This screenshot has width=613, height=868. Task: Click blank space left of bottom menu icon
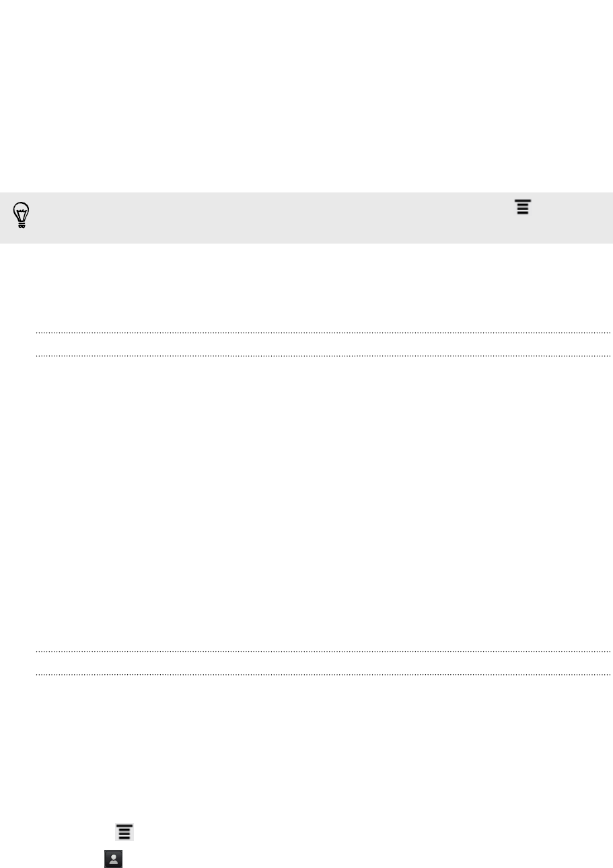57,832
